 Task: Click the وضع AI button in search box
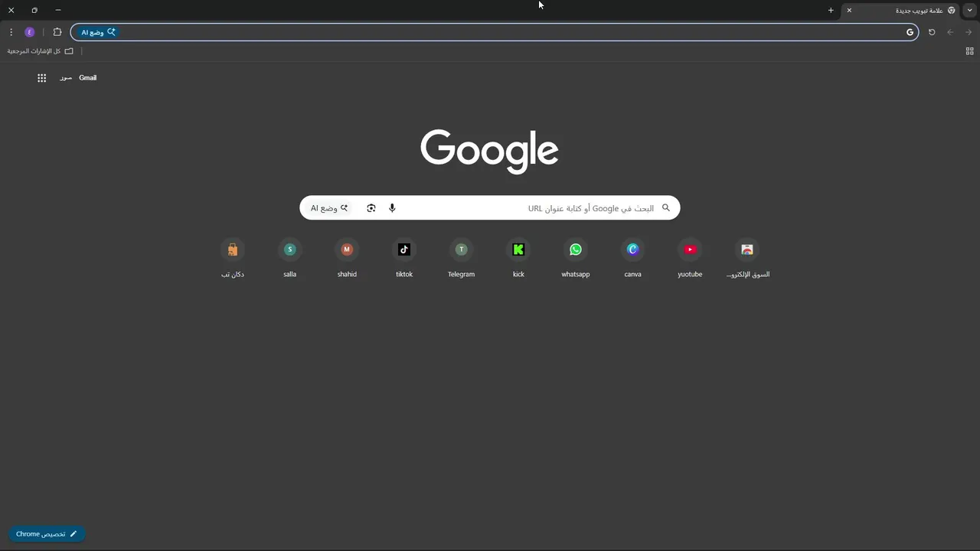329,208
